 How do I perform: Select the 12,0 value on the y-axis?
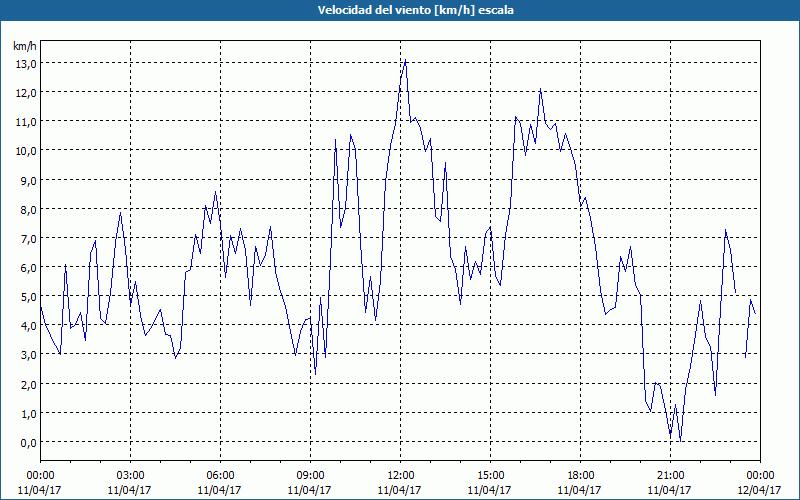(28, 93)
